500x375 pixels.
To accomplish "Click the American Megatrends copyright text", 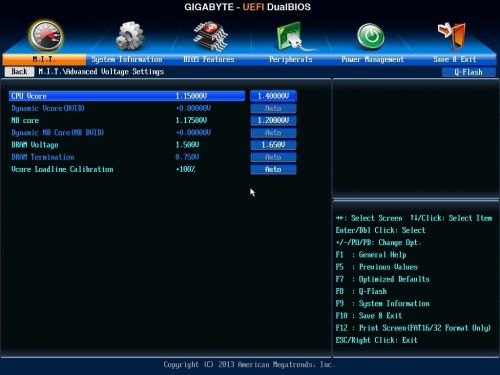I will pos(249,364).
